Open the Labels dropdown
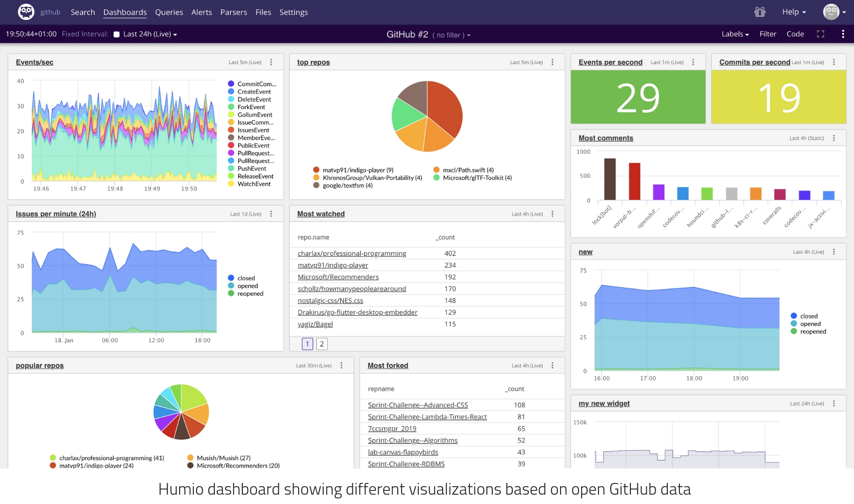This screenshot has width=854, height=504. pyautogui.click(x=735, y=34)
